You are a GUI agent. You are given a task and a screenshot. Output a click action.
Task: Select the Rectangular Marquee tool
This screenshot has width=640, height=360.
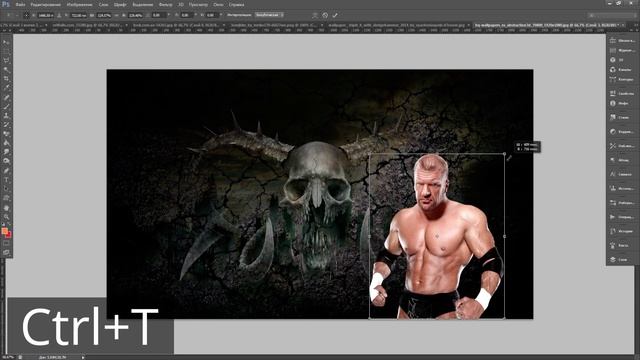point(6,51)
